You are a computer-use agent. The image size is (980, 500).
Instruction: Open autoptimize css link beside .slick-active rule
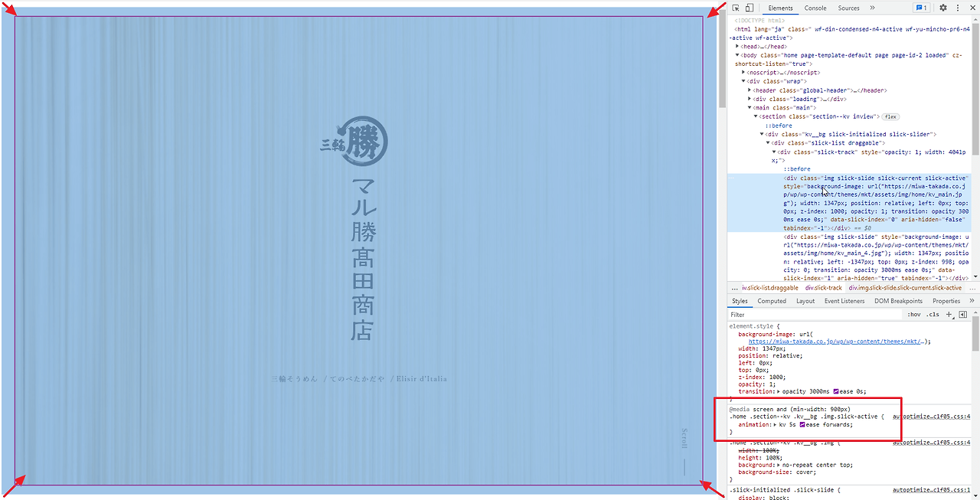pos(931,417)
